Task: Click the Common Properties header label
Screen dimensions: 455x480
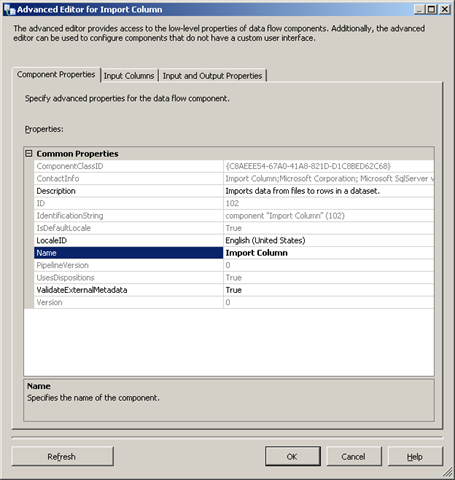Action: (x=77, y=153)
